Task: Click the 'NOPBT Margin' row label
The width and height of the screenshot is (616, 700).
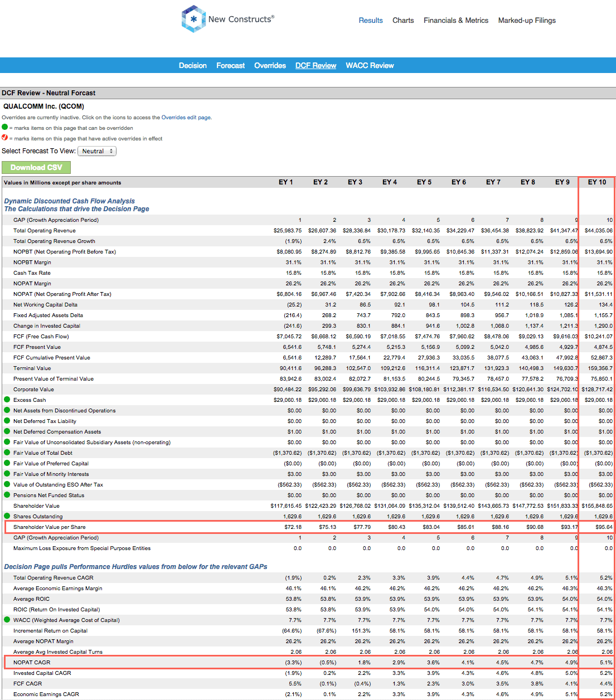Action: [32, 262]
